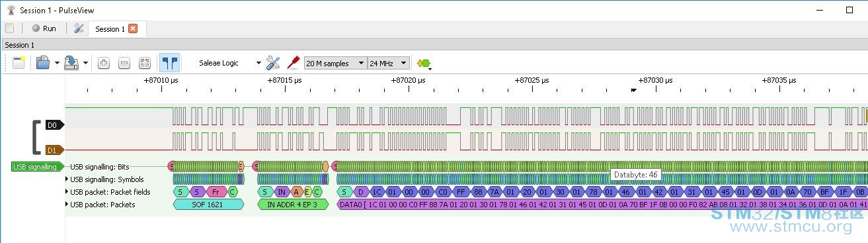868x243 pixels.
Task: Click the +87030 µs ruler label
Action: pyautogui.click(x=655, y=79)
